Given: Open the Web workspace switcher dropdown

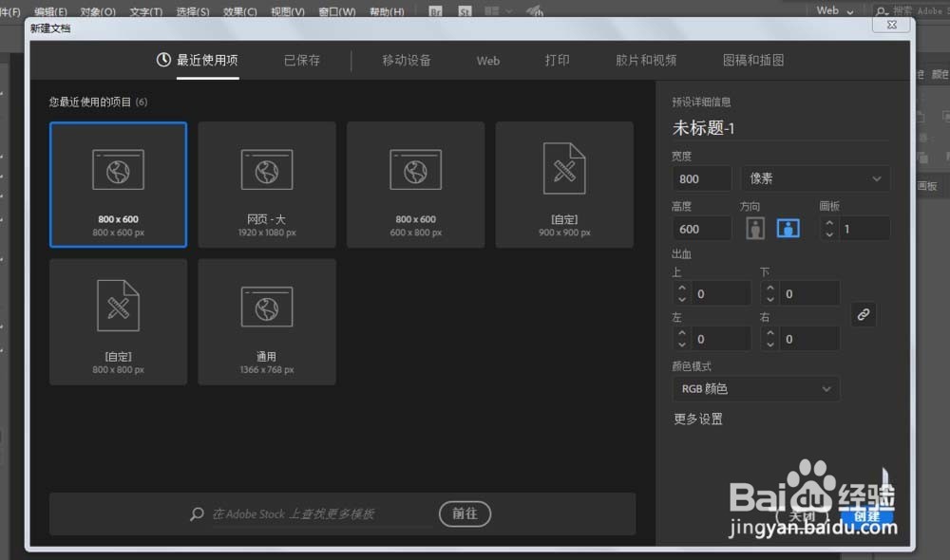Looking at the screenshot, I should (x=835, y=10).
